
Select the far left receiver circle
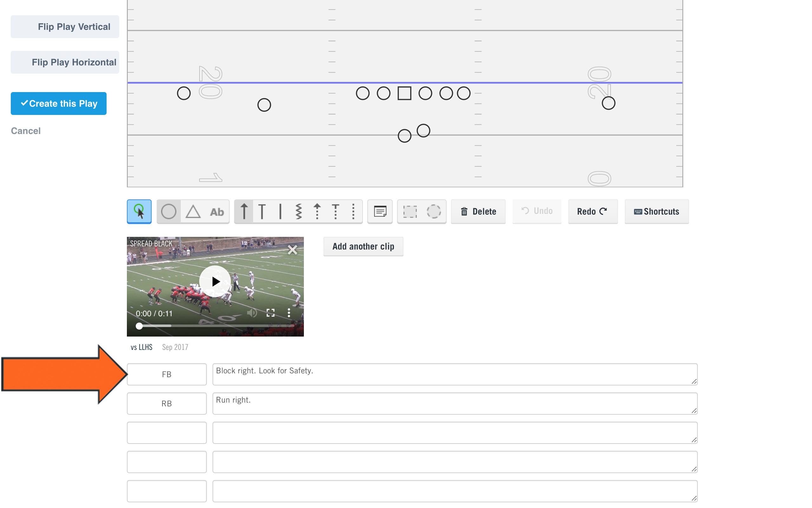[x=184, y=93]
